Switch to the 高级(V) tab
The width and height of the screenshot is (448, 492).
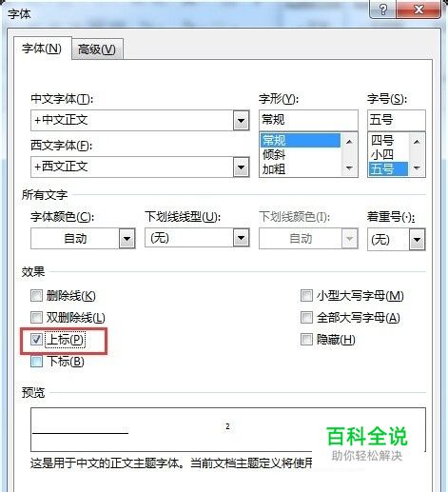pyautogui.click(x=97, y=49)
